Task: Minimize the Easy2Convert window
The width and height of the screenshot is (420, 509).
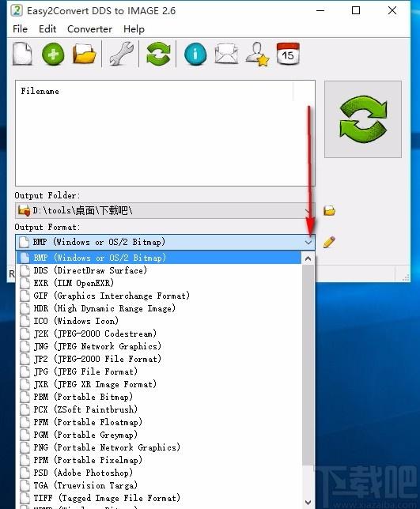Action: pos(320,11)
